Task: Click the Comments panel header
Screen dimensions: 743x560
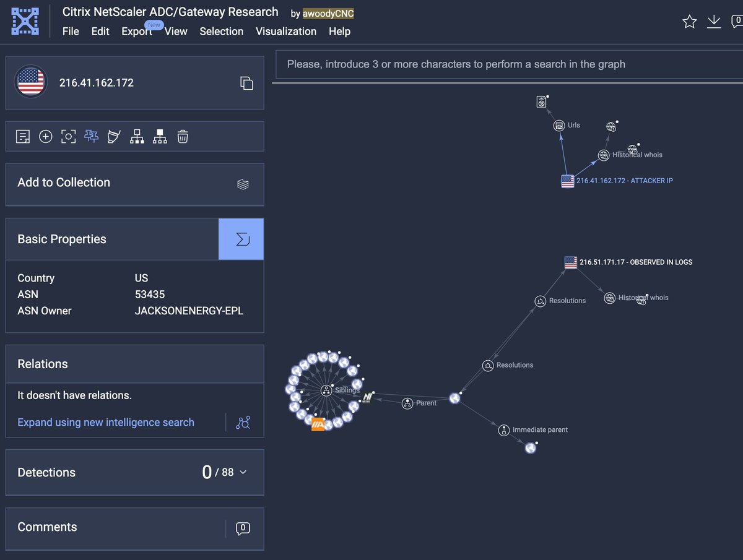Action: [134, 528]
